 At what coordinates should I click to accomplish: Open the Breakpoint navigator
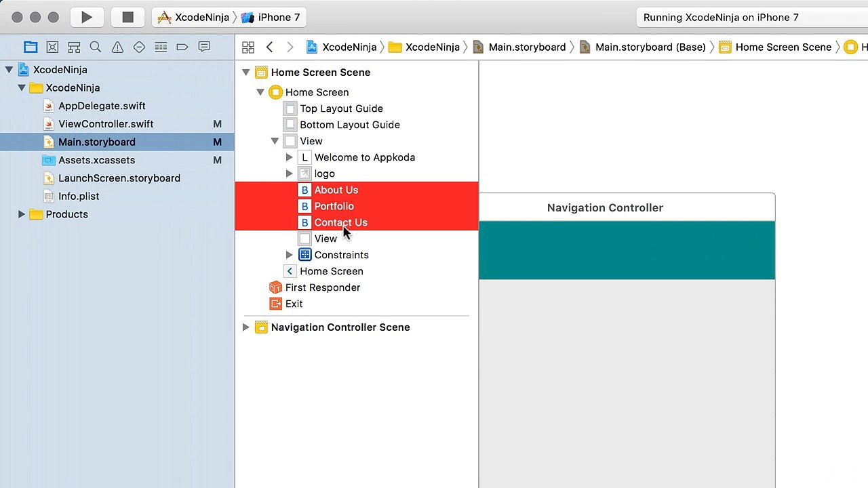(182, 47)
